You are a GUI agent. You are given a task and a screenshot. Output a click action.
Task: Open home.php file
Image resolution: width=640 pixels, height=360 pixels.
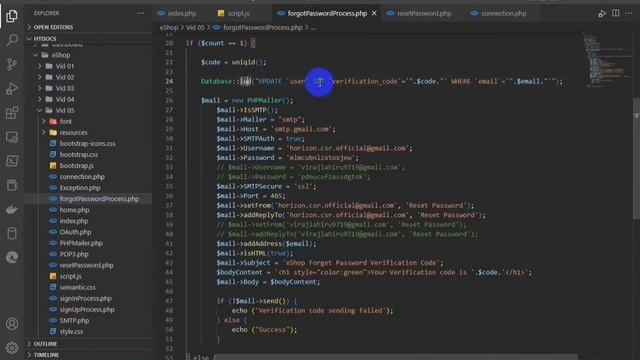click(74, 210)
